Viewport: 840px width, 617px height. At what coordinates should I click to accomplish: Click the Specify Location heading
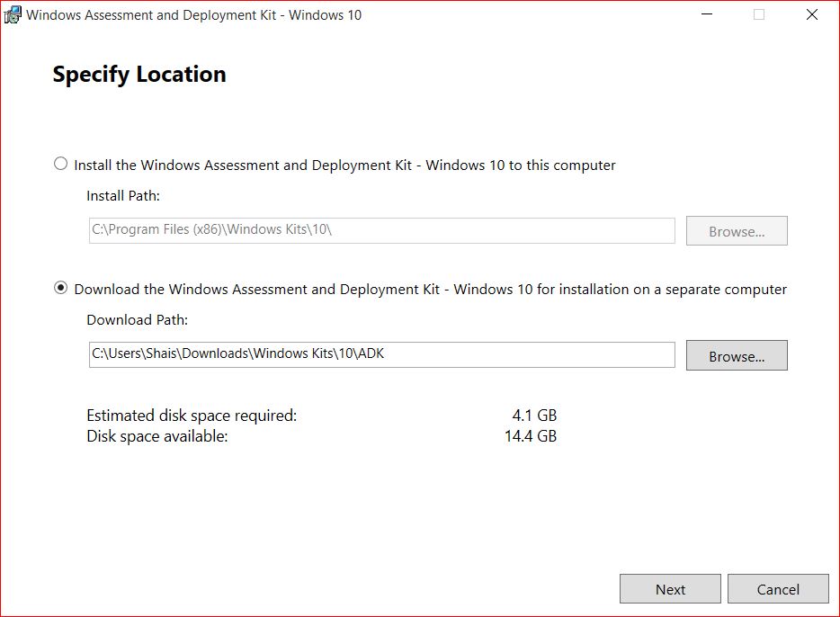(139, 75)
